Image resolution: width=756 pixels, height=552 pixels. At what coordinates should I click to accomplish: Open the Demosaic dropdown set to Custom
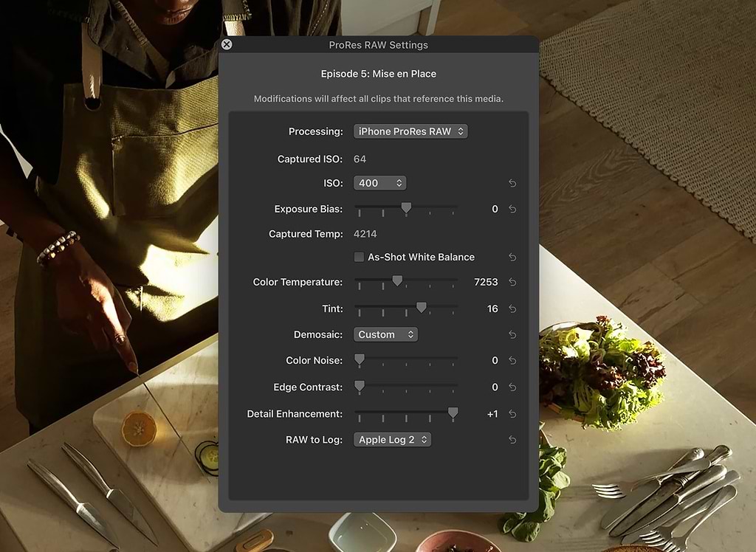pyautogui.click(x=385, y=334)
